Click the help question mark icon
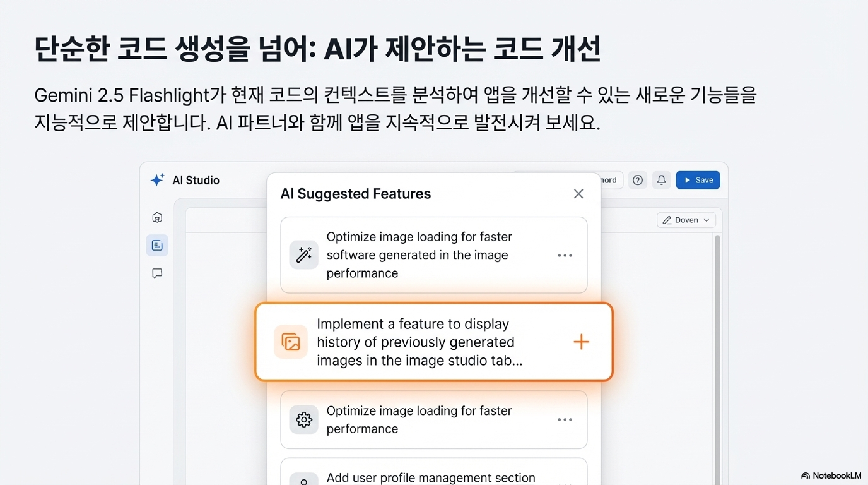Viewport: 868px width, 485px height. point(638,180)
